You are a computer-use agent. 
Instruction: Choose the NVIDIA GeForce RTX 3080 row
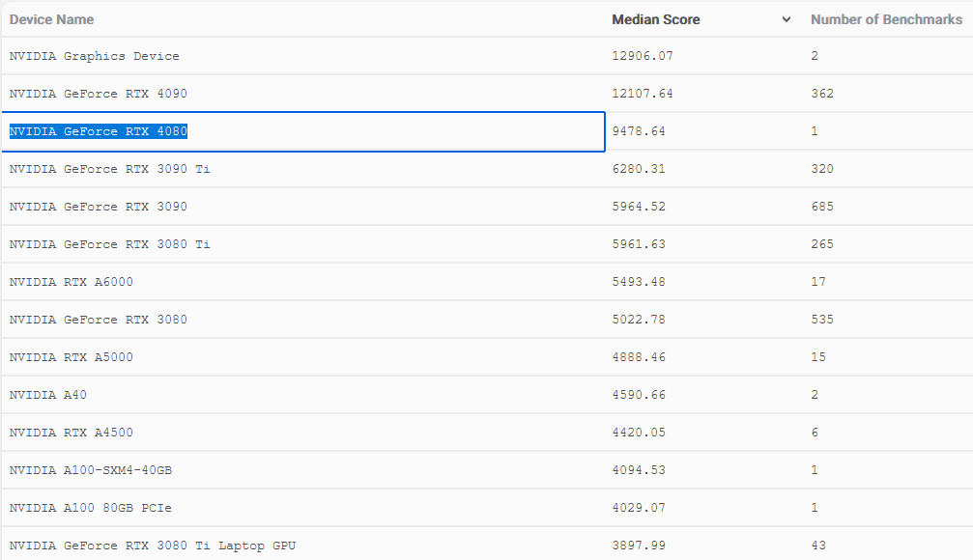click(99, 320)
